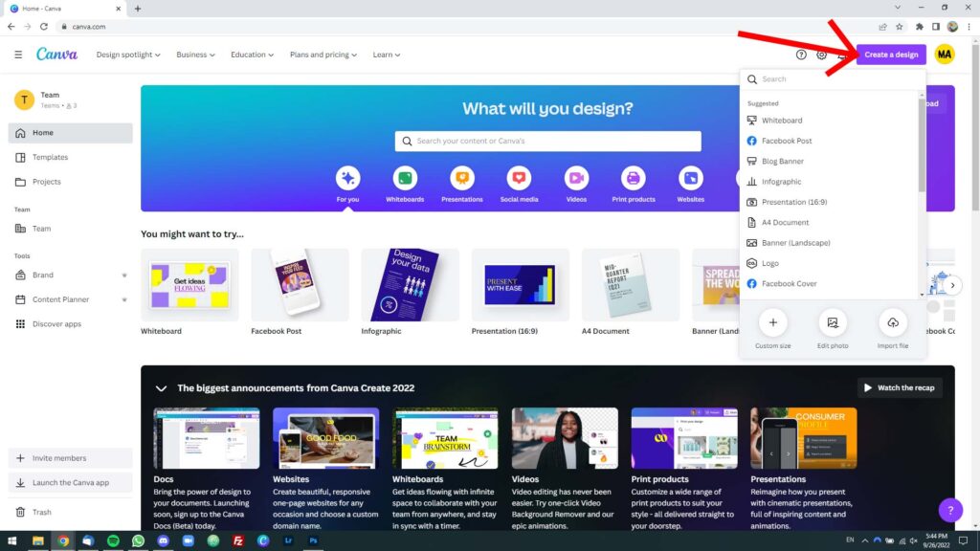Image resolution: width=980 pixels, height=551 pixels.
Task: Go to Projects in the sidebar
Action: point(70,182)
